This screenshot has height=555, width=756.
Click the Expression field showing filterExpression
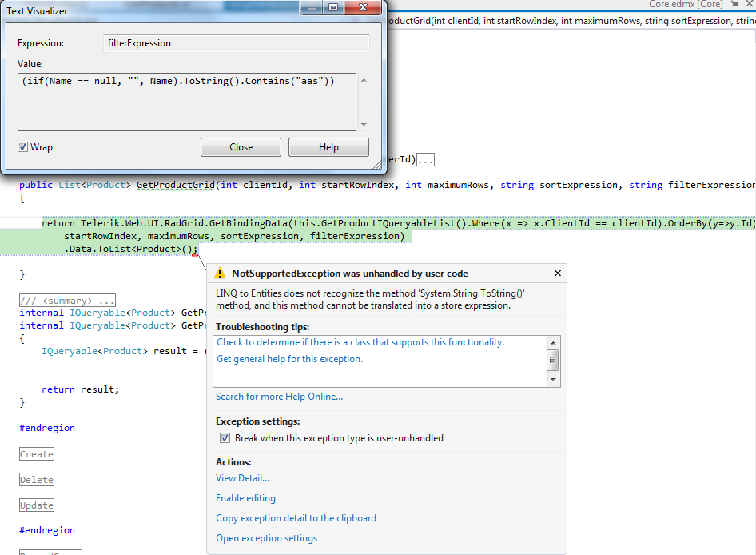237,43
